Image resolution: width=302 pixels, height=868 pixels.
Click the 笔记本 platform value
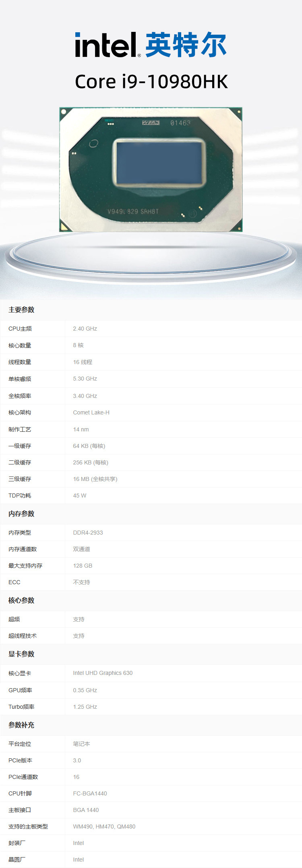point(81,744)
